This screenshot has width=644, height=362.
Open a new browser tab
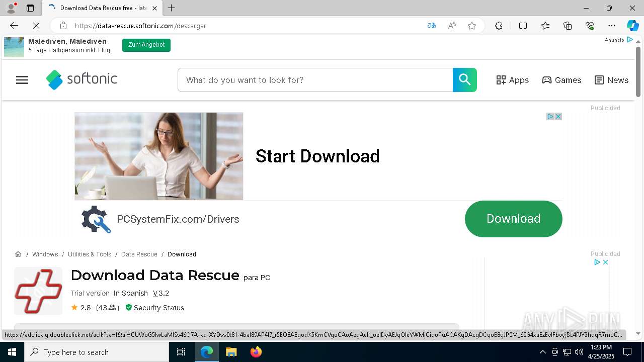(171, 8)
